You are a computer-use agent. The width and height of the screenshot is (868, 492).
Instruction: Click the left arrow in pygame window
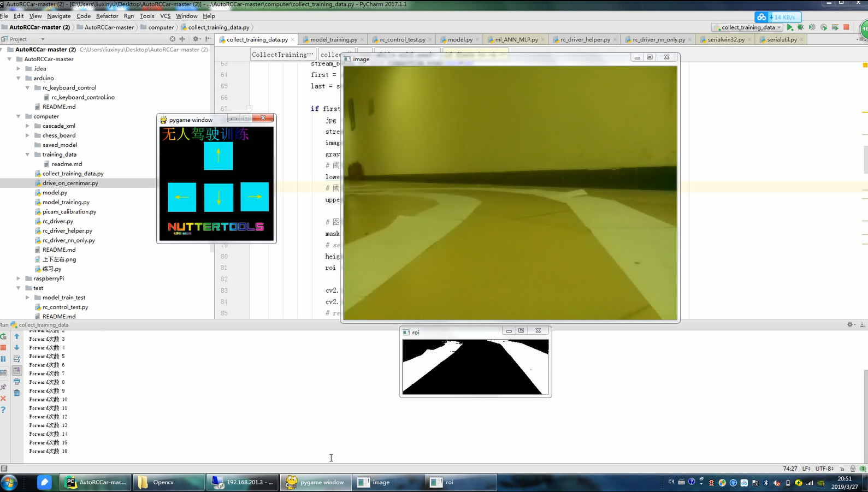click(182, 197)
